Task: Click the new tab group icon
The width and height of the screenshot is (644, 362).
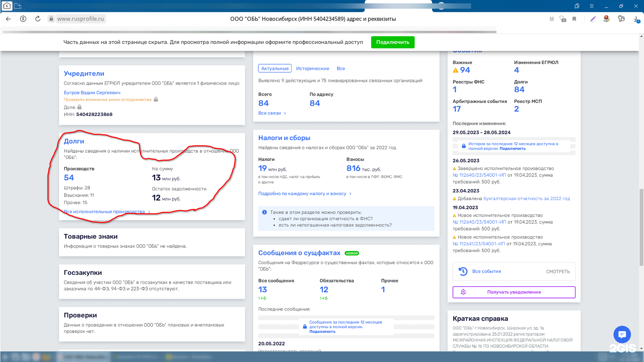Action: click(17, 6)
